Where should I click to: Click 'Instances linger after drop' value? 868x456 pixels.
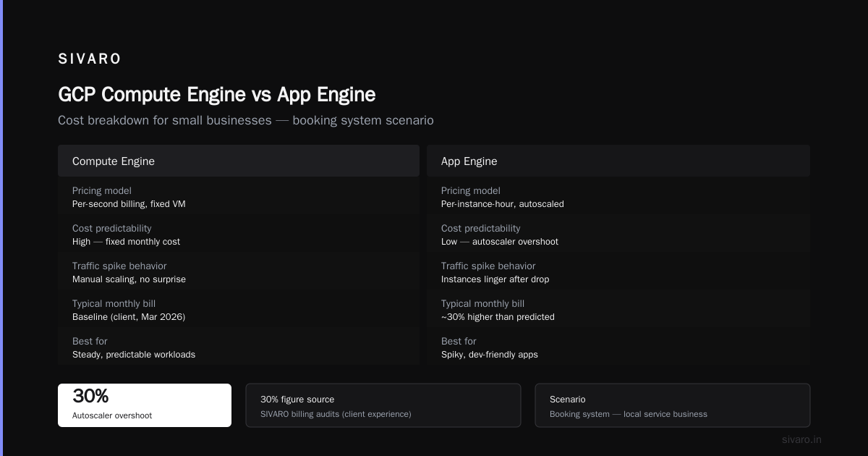point(495,279)
